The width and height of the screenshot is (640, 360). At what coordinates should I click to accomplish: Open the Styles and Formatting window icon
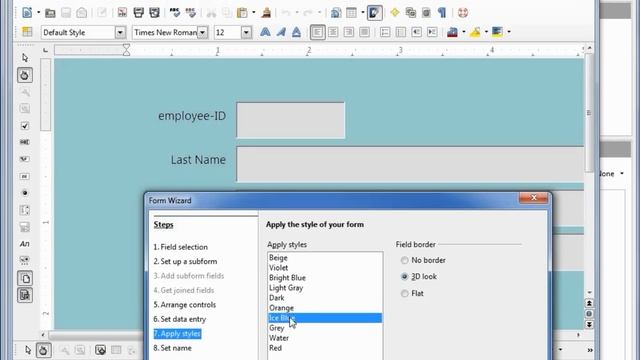pos(27,32)
